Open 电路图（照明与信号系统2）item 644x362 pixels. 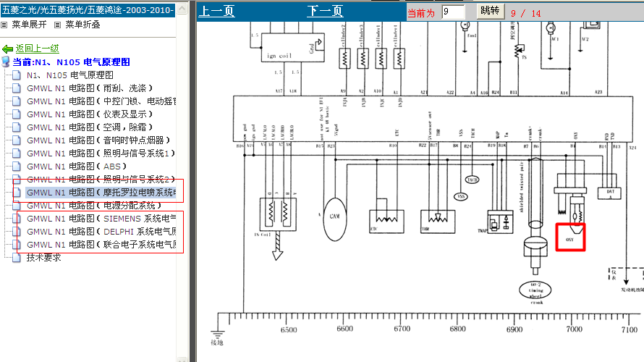(x=101, y=180)
